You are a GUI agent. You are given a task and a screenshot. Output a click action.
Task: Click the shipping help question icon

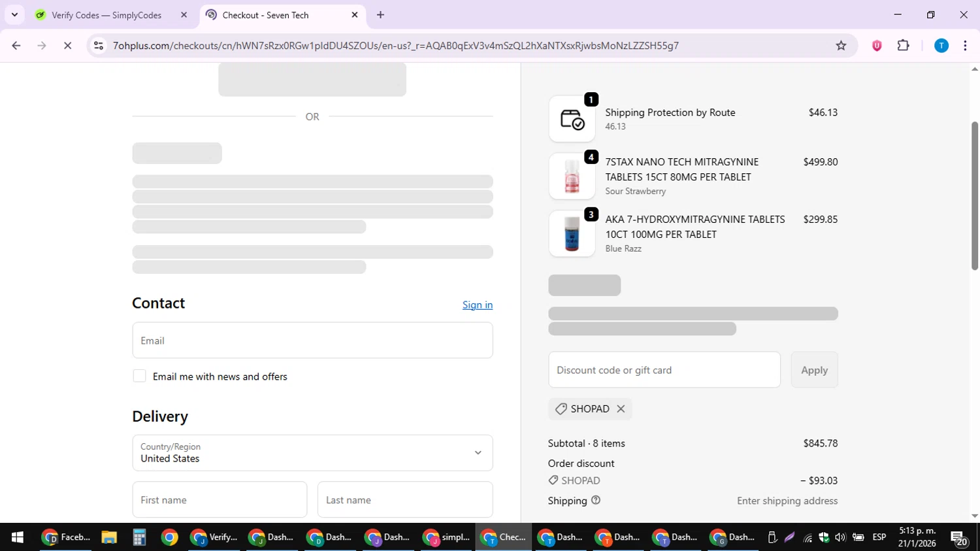pyautogui.click(x=596, y=500)
